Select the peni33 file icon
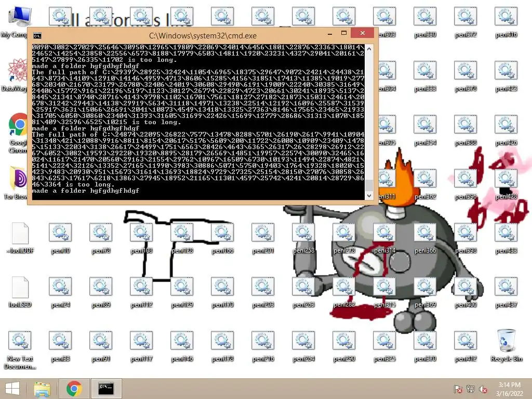 tap(60, 346)
